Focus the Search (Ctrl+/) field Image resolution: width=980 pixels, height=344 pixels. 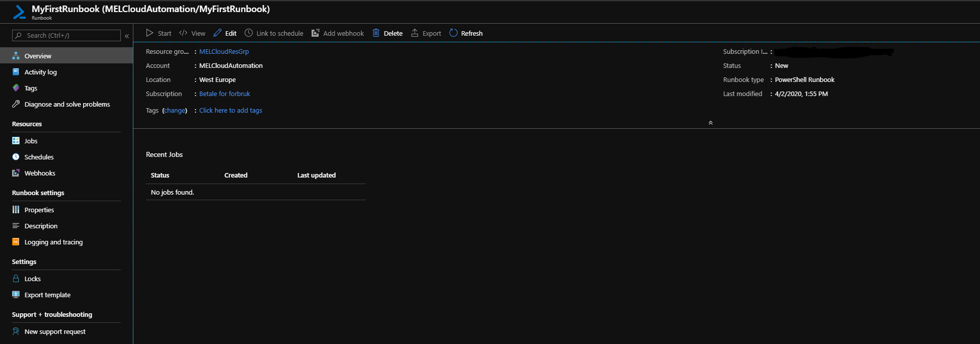coord(66,35)
